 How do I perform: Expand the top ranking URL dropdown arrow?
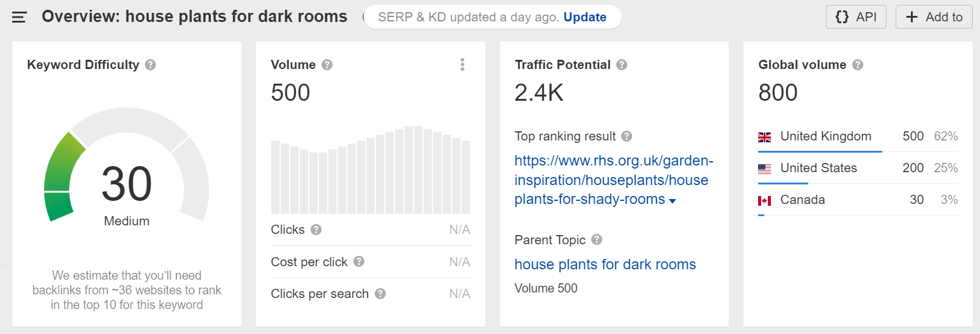coord(672,201)
